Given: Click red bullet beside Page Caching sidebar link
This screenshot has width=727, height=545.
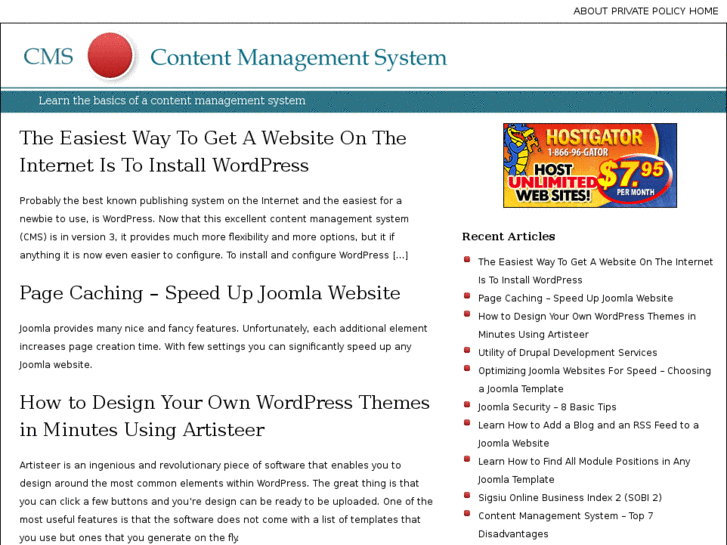Looking at the screenshot, I should coord(467,296).
